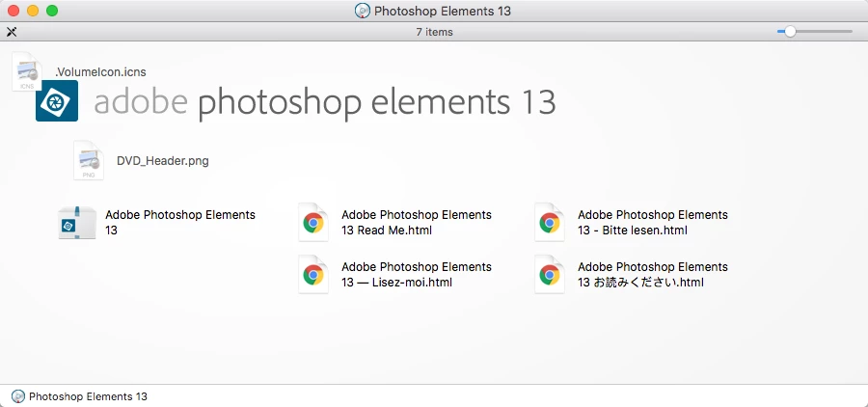Click the window title 'Photoshop Elements 13'
This screenshot has height=407, width=868.
point(443,11)
